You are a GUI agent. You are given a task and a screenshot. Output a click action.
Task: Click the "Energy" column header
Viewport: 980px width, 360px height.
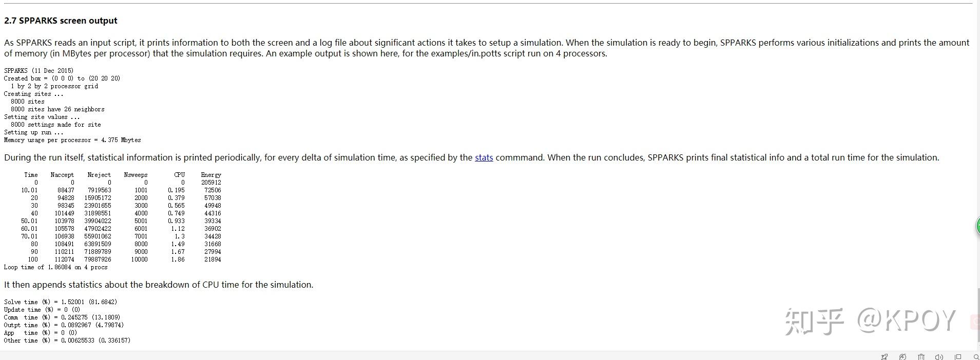[x=211, y=175]
